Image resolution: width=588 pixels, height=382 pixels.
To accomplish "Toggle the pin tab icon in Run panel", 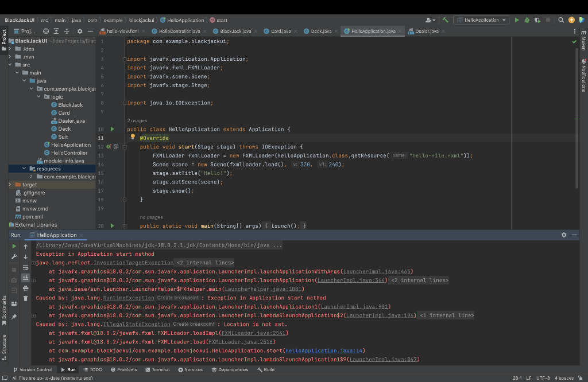I will (14, 317).
